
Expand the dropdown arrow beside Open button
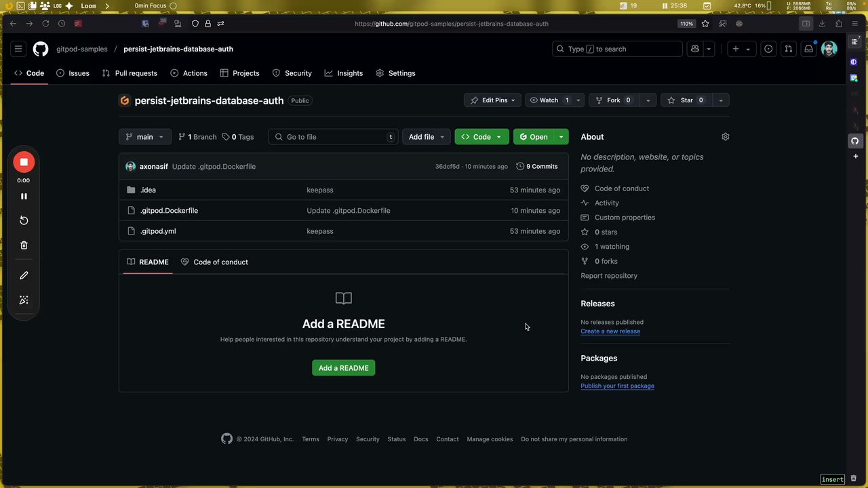(x=561, y=137)
